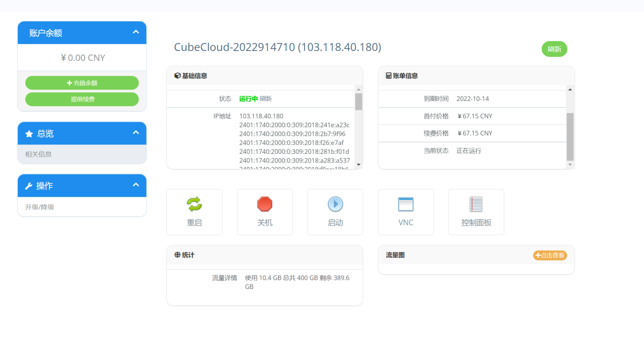
Task: Collapse the 账户余额 panel chevron
Action: click(x=136, y=32)
